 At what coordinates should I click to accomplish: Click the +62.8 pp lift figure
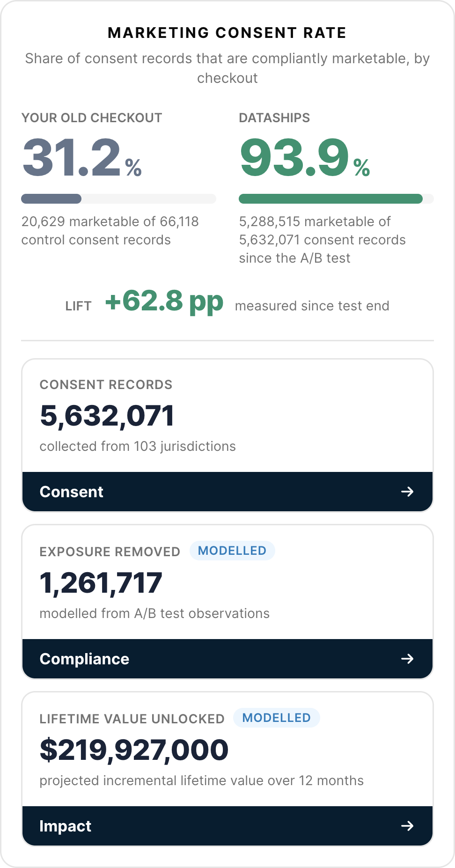[164, 302]
